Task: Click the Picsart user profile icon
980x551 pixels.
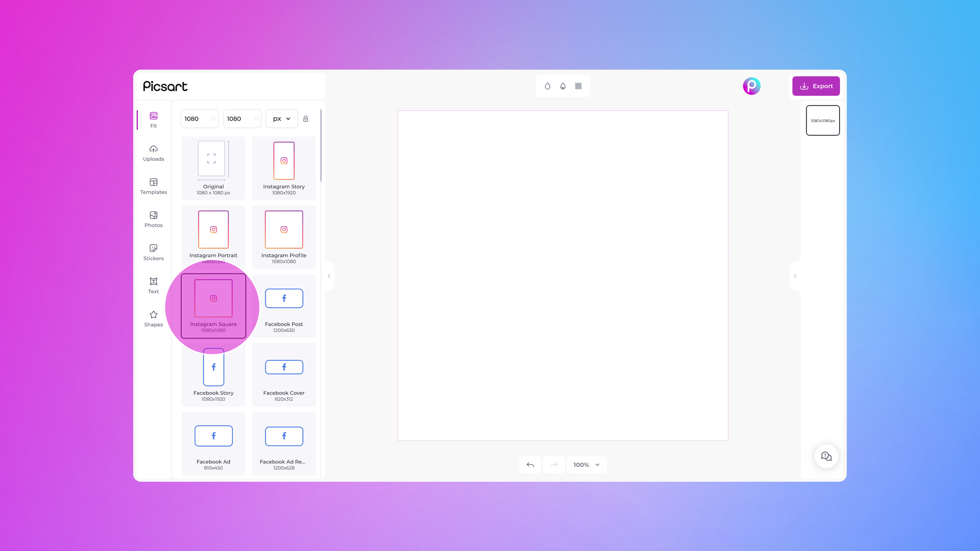Action: (752, 86)
